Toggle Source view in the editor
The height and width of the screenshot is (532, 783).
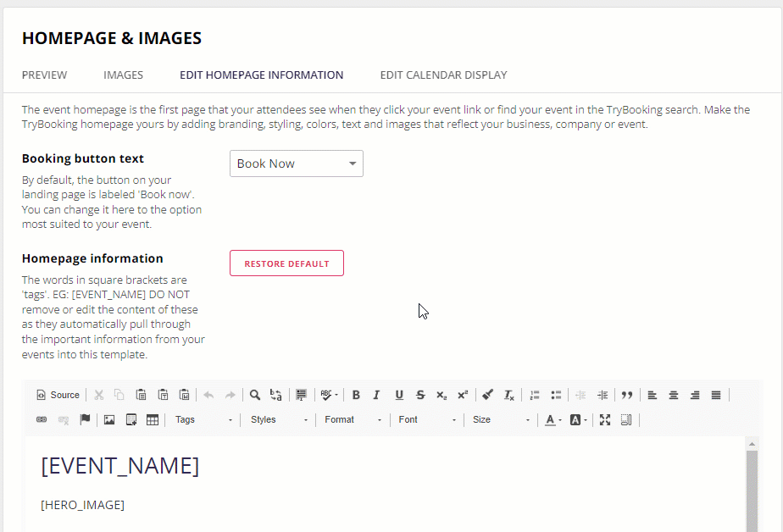(x=58, y=395)
